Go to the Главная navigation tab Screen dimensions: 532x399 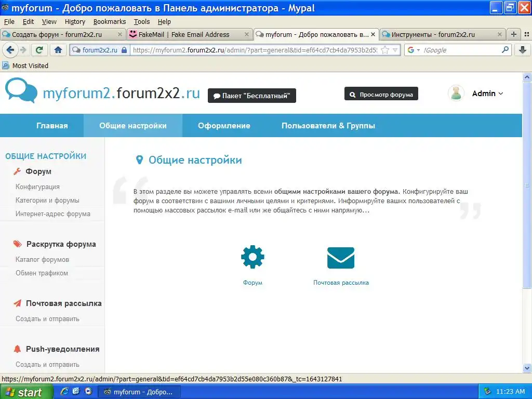click(x=52, y=126)
